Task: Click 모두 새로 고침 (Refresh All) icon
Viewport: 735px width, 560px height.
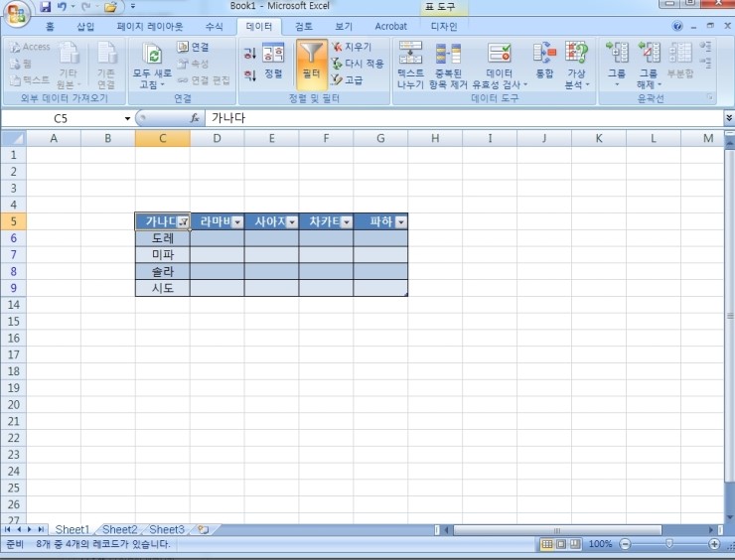Action: pyautogui.click(x=153, y=66)
